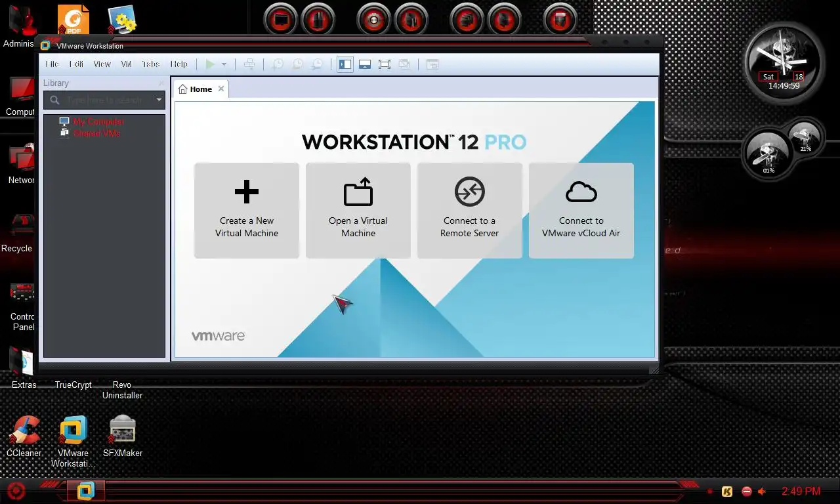Click the yellow K tray icon
The height and width of the screenshot is (504, 840).
(x=727, y=491)
